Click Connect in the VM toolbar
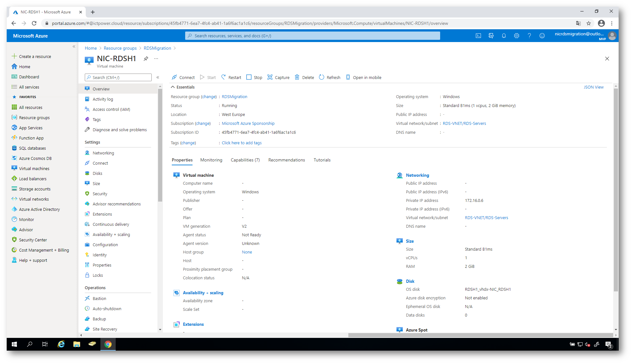The image size is (632, 364). pos(183,77)
